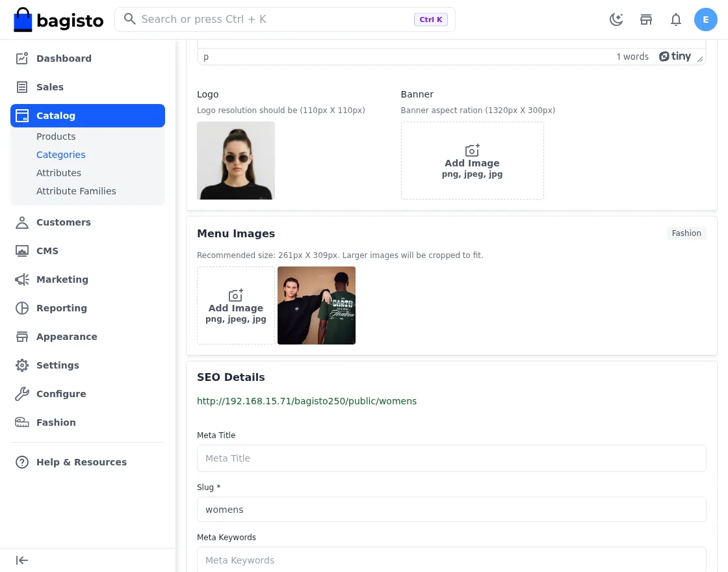Click the bagisto logo

(x=58, y=19)
